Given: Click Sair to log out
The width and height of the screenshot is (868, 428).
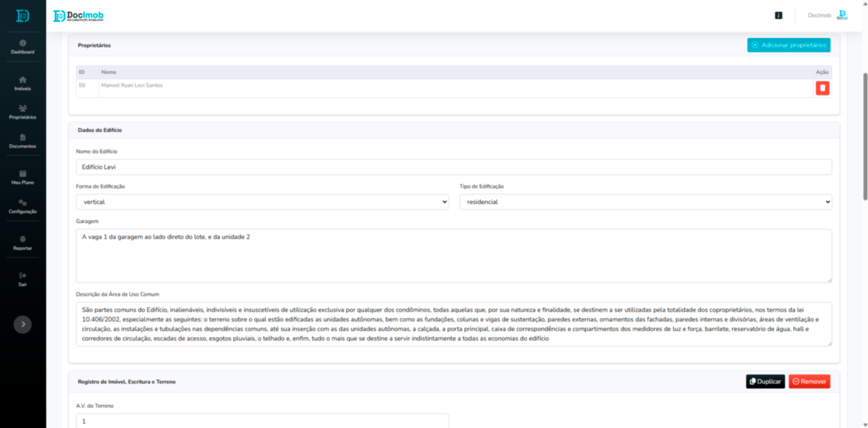Looking at the screenshot, I should point(23,279).
